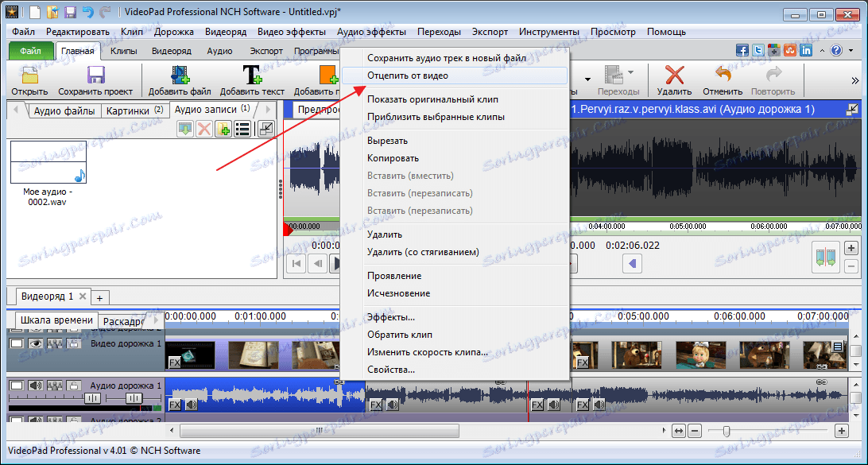Mute Аудио дорожка 1 with speaker toggle
Screen dimensions: 868x465
coord(36,385)
